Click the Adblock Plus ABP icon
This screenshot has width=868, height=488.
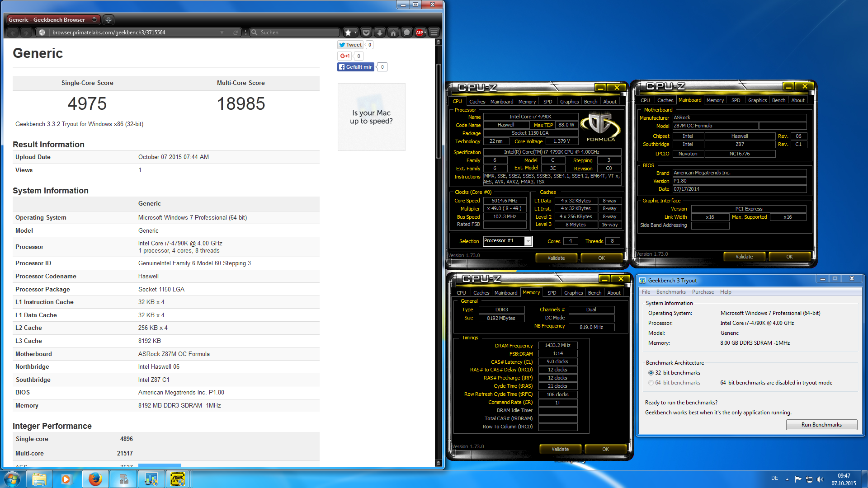[x=419, y=33]
